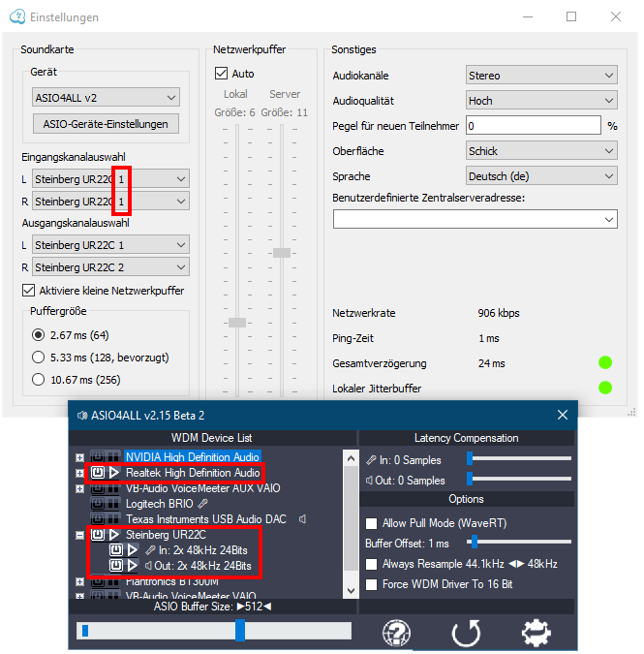Select Texas Instruments USB Audio DAC row
Screen dimensions: 644x654
tap(206, 519)
